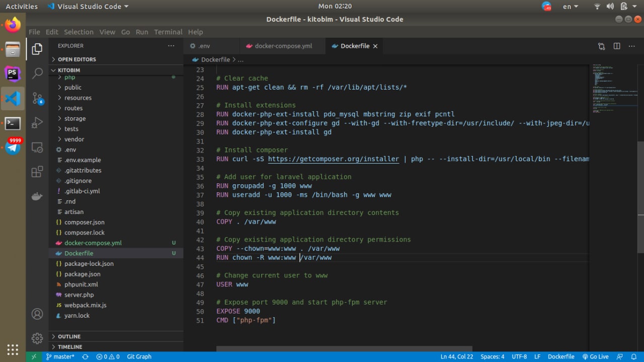Open notifications bell in status bar
This screenshot has height=362, width=644.
[634, 356]
